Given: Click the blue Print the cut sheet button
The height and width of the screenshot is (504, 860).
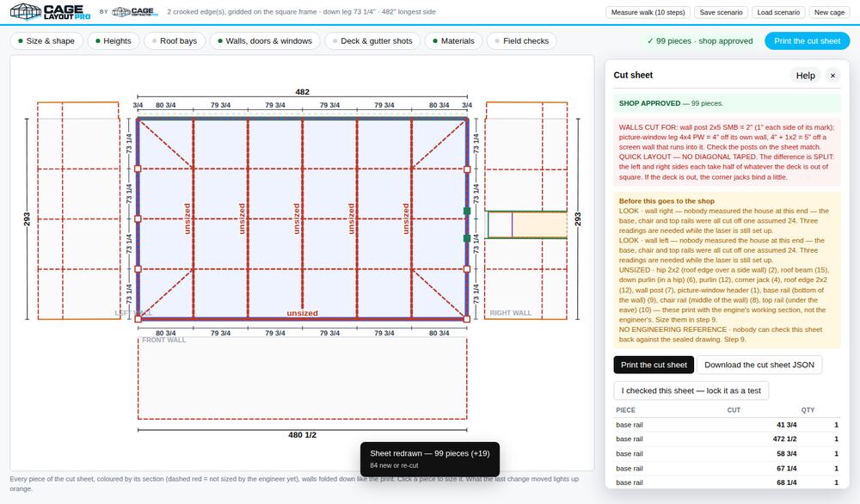Looking at the screenshot, I should click(x=807, y=40).
